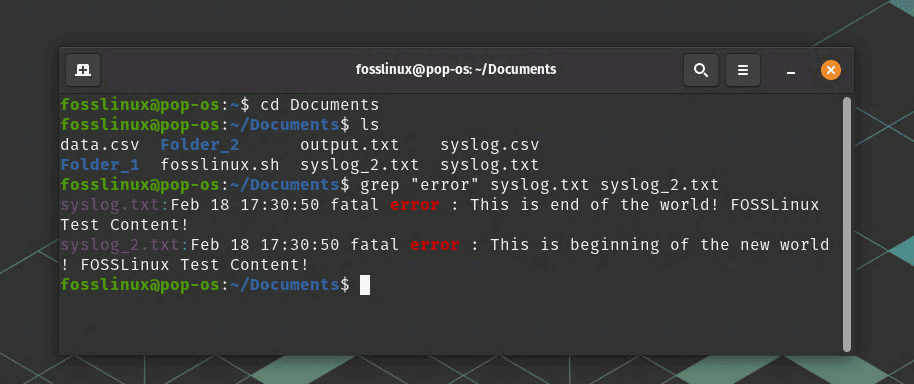Open the terminal search tool

(x=701, y=70)
